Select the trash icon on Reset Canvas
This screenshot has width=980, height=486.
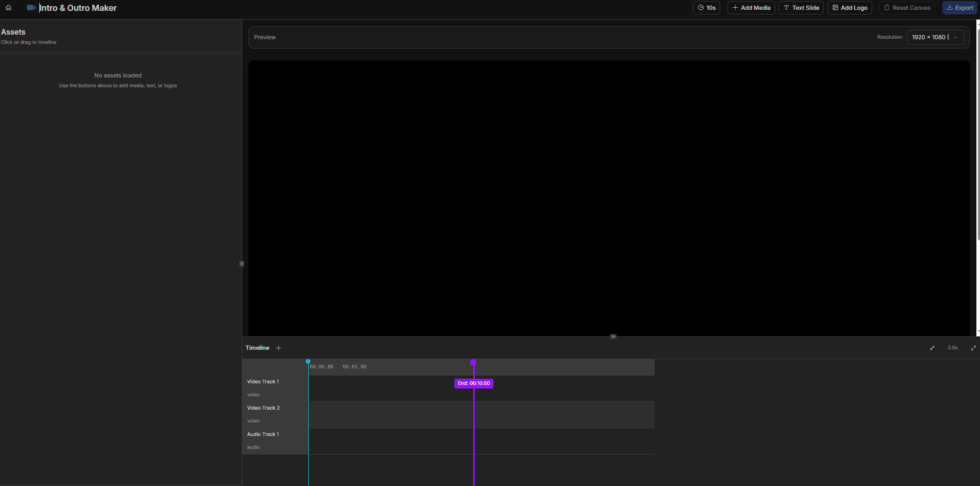coord(887,7)
